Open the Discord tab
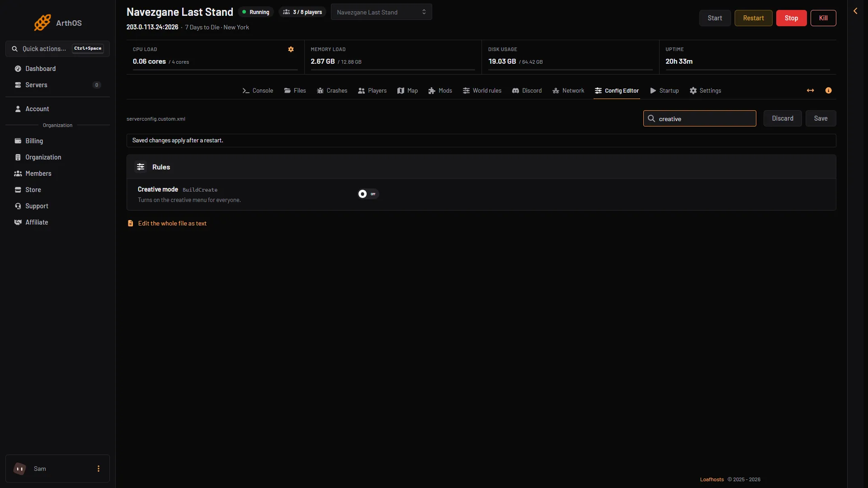This screenshot has height=488, width=868. [527, 90]
